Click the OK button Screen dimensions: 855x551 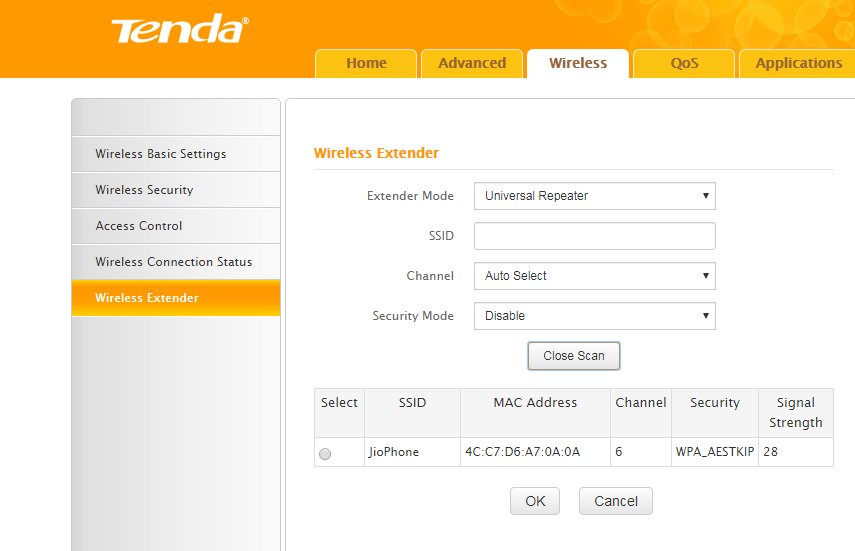(535, 501)
